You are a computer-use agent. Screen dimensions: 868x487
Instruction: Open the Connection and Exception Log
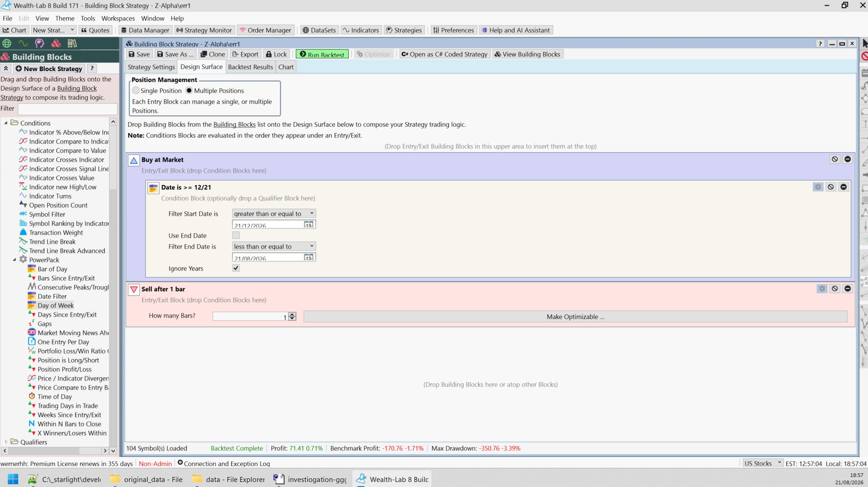(223, 463)
